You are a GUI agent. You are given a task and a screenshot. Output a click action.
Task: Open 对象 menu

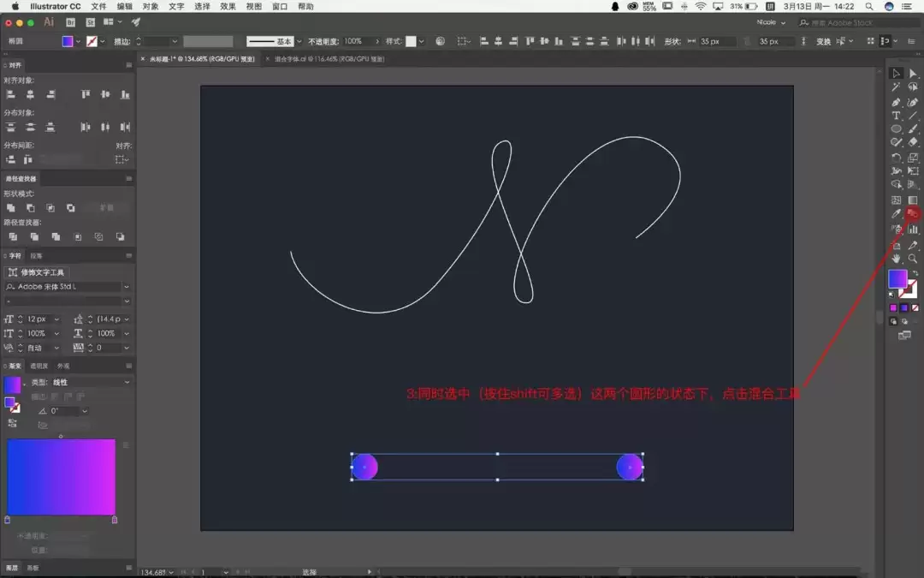(x=151, y=7)
